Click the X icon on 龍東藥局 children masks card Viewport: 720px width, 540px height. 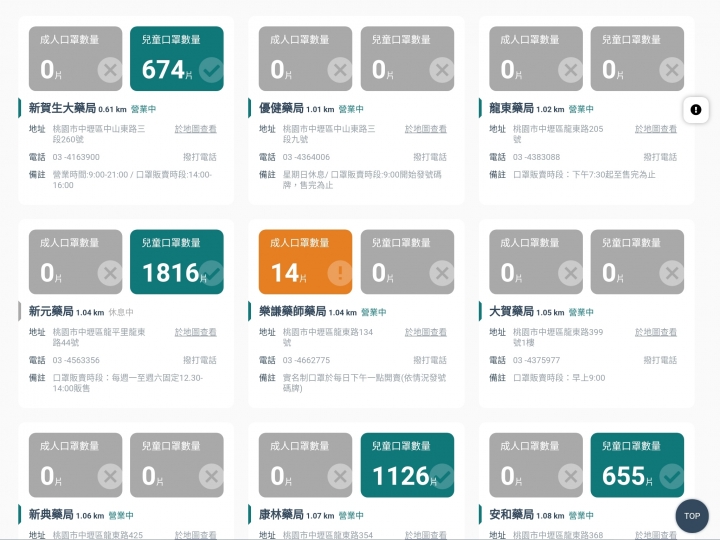coord(672,70)
